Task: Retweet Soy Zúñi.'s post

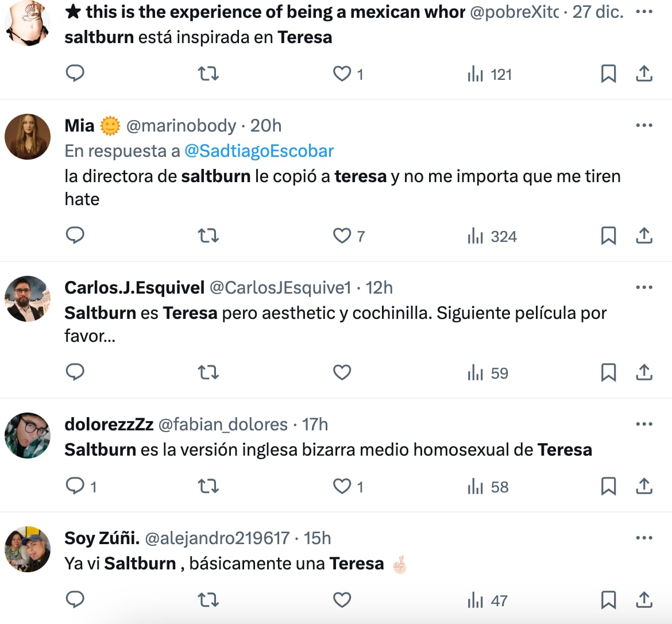Action: 208,599
